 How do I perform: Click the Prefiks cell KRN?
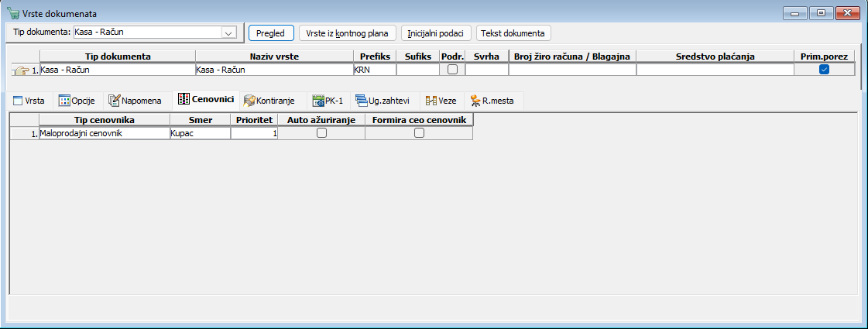tap(374, 70)
